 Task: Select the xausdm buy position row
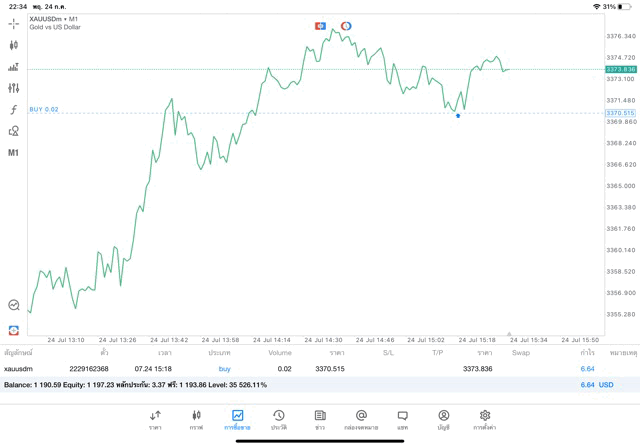pos(300,369)
